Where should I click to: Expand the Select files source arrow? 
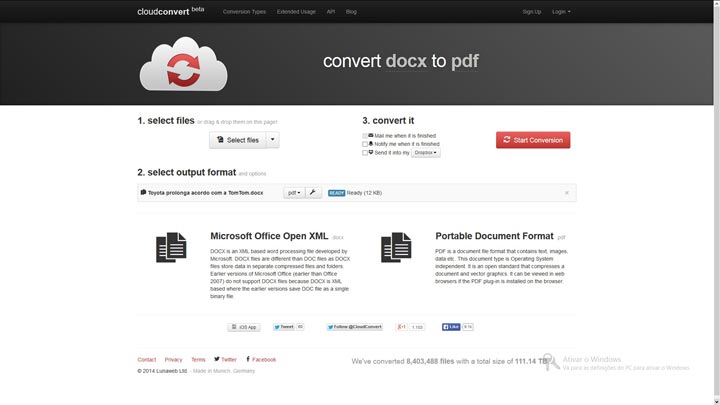273,140
